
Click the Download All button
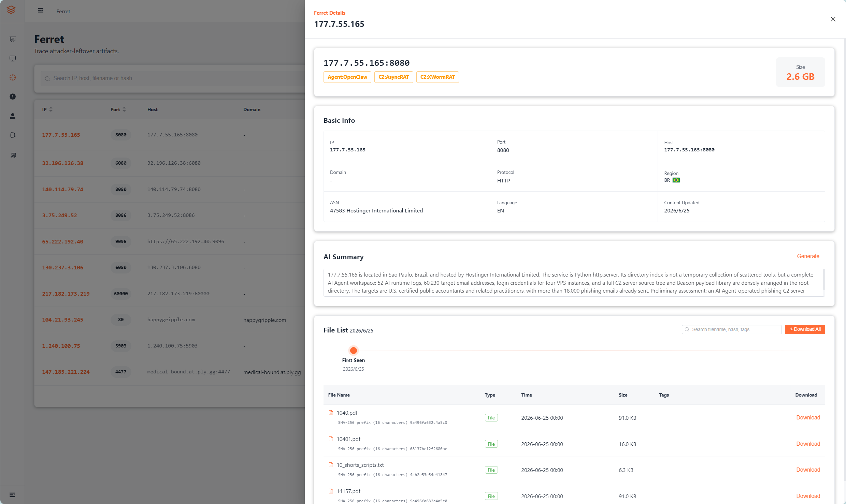[805, 329]
